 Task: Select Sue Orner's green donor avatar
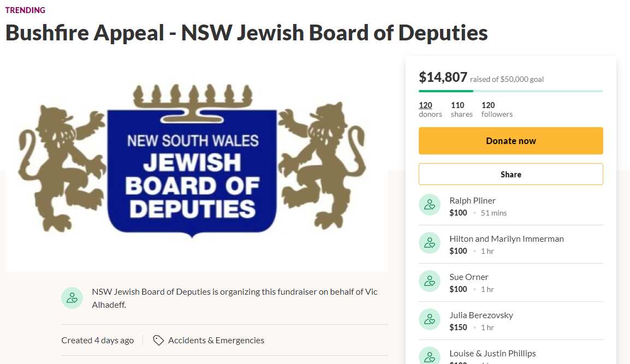coord(430,281)
